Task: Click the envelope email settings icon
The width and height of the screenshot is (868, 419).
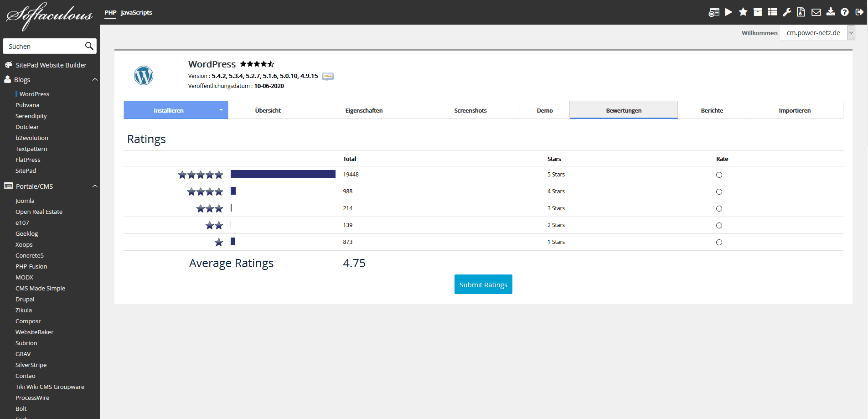Action: (x=816, y=12)
